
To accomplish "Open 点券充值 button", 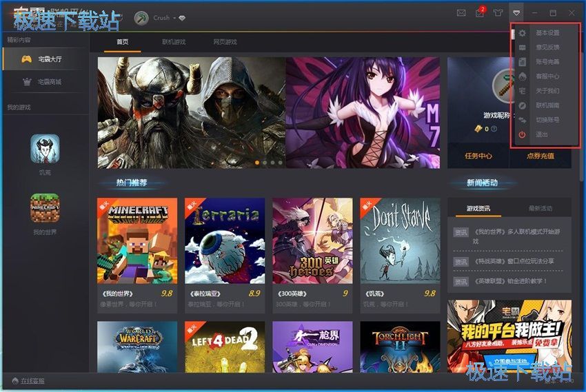I will pyautogui.click(x=540, y=156).
